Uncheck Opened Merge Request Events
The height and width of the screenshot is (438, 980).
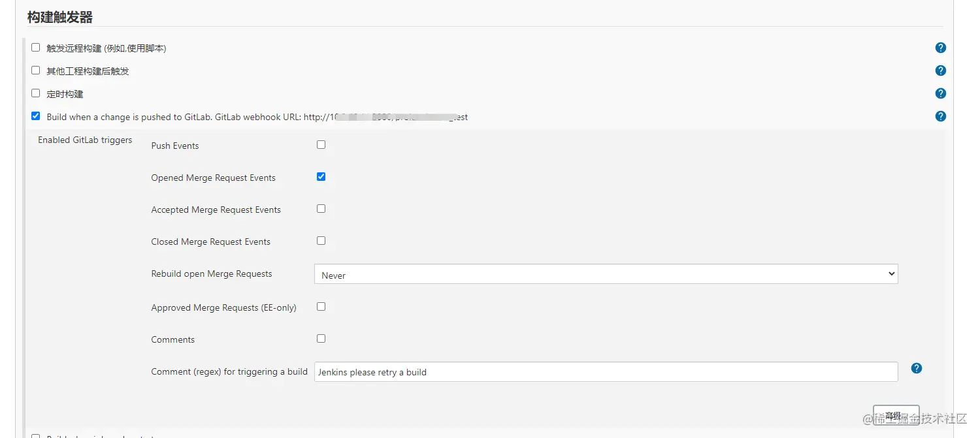coord(321,177)
